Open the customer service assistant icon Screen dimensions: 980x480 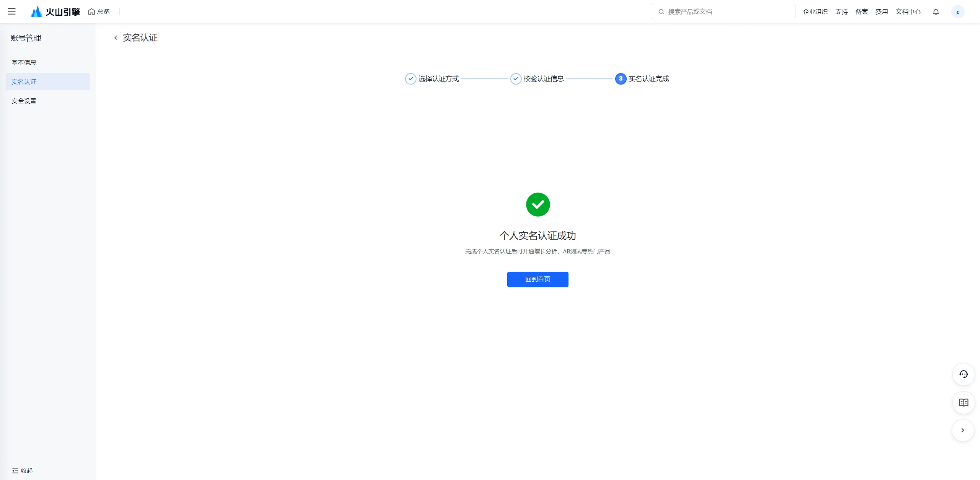tap(964, 374)
